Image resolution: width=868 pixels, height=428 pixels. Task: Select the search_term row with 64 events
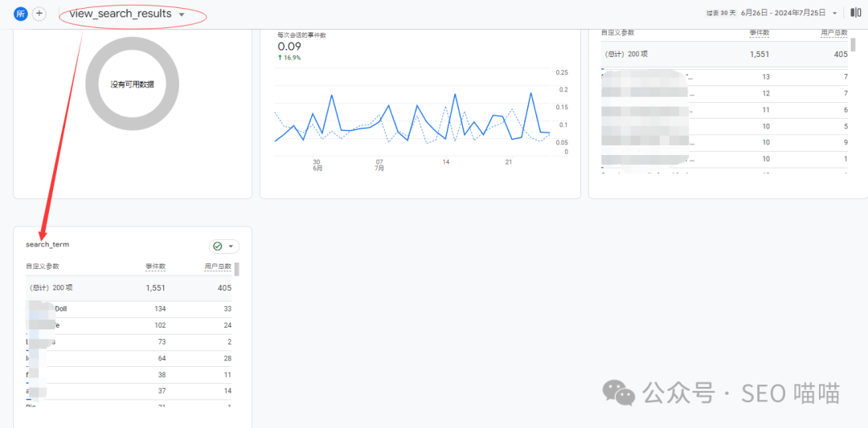pos(129,359)
